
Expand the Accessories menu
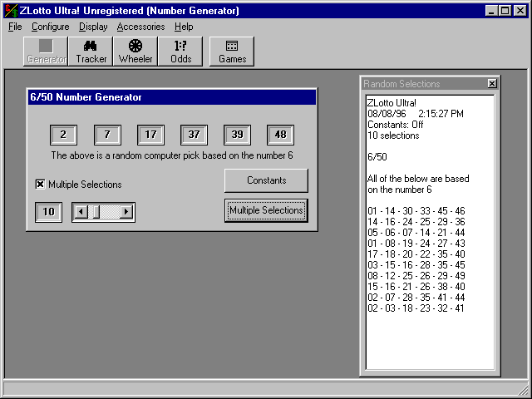[x=140, y=27]
